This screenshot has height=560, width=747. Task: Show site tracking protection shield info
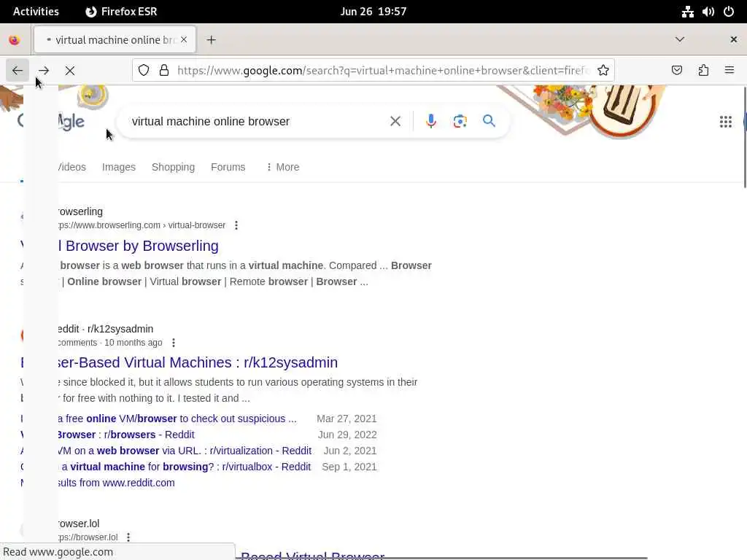144,71
